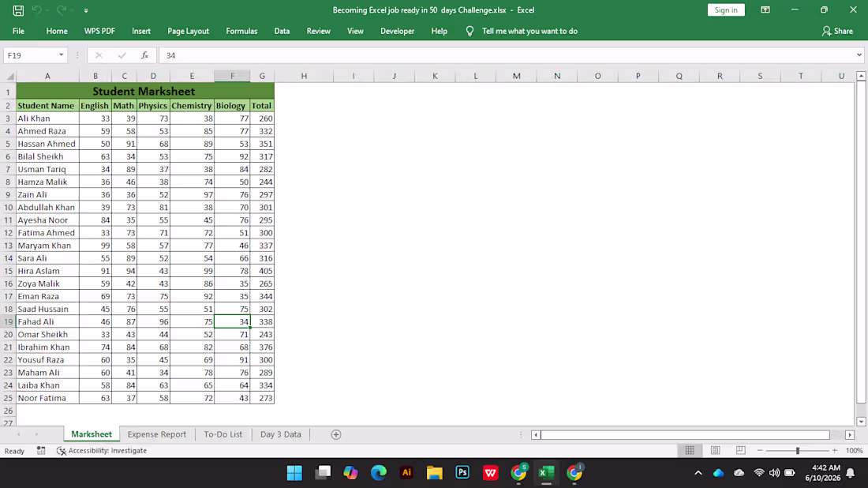Open the Data tab

[282, 31]
